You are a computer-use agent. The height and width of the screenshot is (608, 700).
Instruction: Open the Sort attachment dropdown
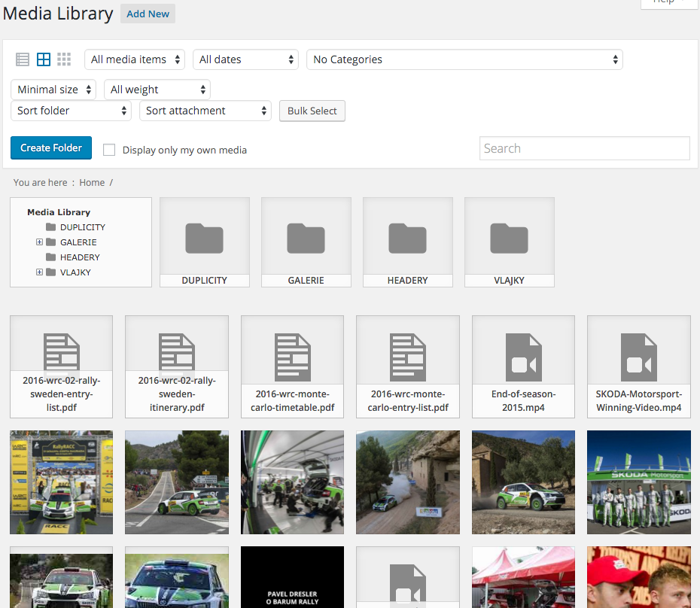pyautogui.click(x=205, y=111)
